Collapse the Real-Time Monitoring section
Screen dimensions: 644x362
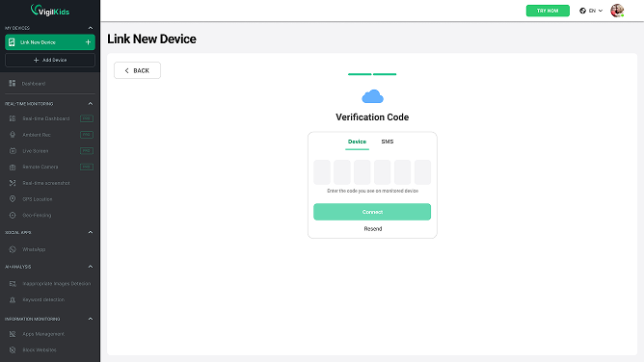(91, 104)
